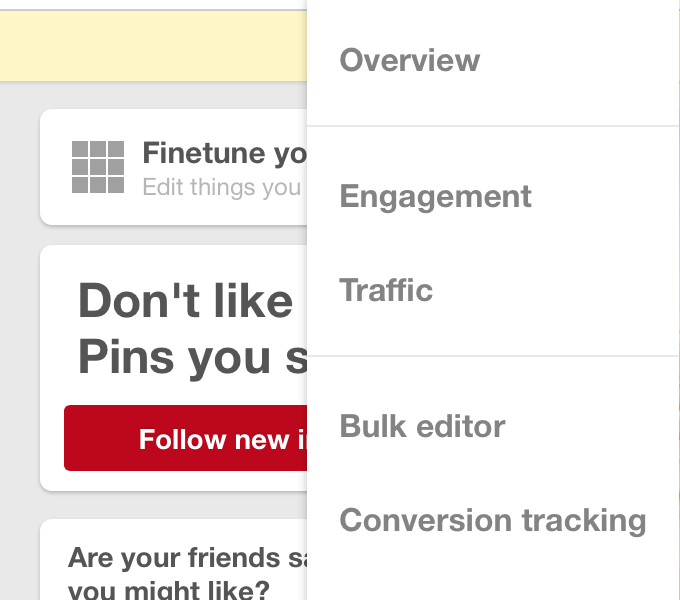This screenshot has width=680, height=600.
Task: Click the gray grid icon beside Finetune
Action: 98,167
